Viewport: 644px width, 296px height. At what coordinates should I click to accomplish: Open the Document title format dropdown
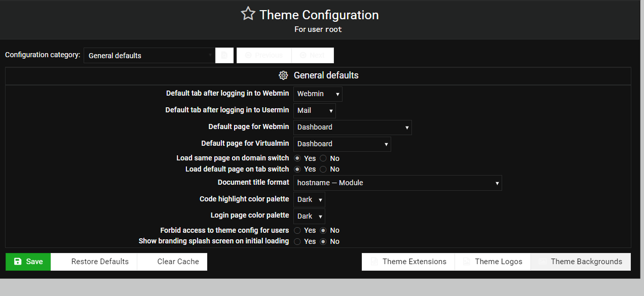(x=397, y=183)
